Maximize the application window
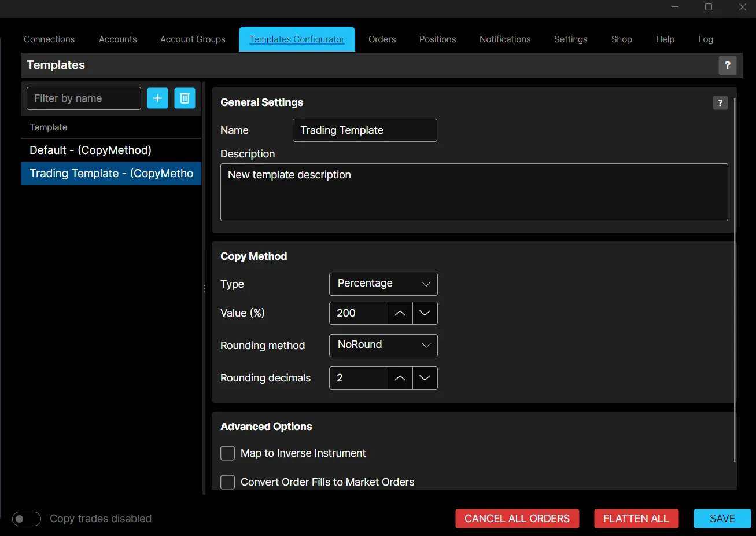756x536 pixels. pyautogui.click(x=708, y=7)
